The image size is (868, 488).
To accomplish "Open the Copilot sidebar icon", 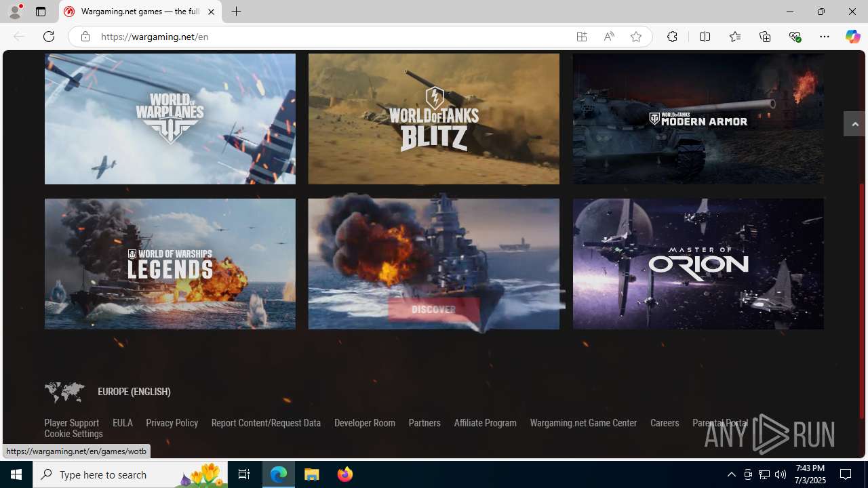I will 852,37.
